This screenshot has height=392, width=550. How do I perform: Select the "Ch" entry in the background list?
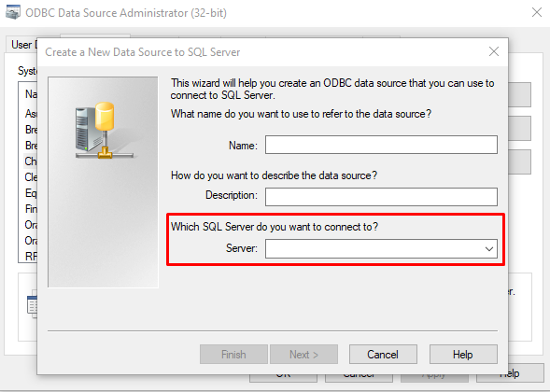pos(31,161)
